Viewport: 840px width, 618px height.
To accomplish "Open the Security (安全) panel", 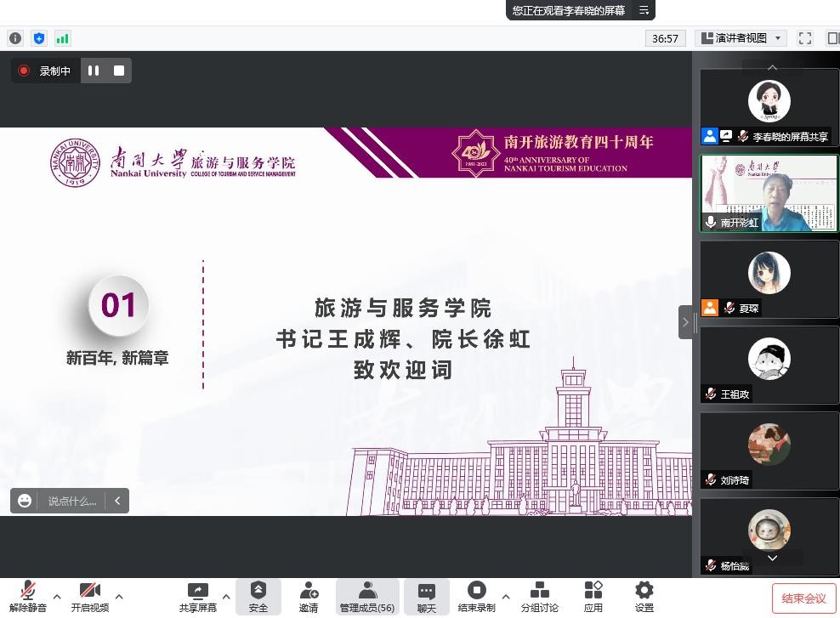I will click(258, 597).
